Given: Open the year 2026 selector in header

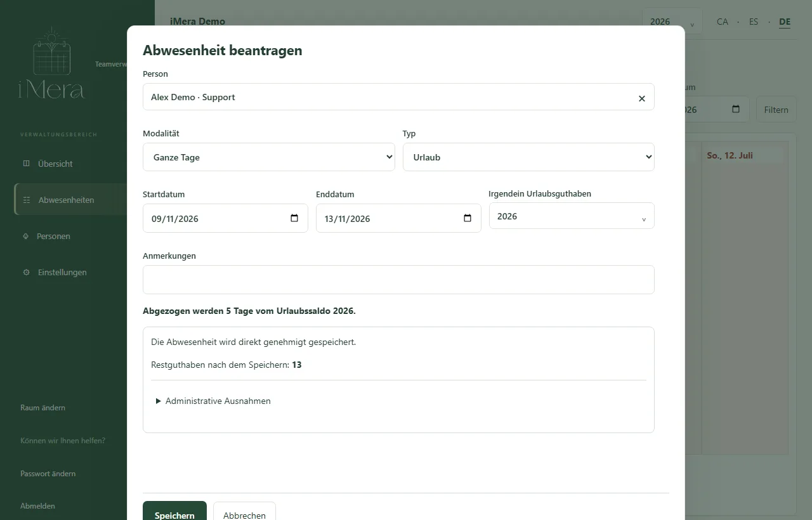Looking at the screenshot, I should point(672,22).
